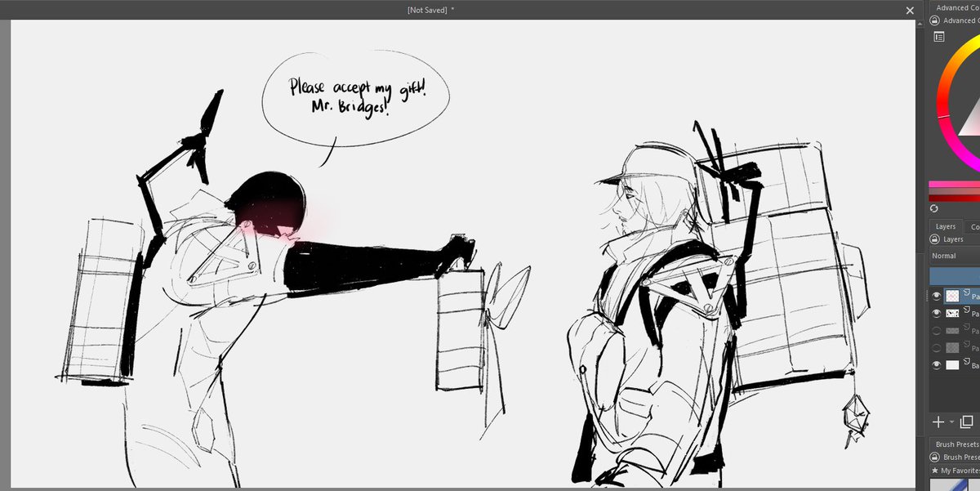
Task: Show the third hidden paint layer
Action: tap(937, 330)
